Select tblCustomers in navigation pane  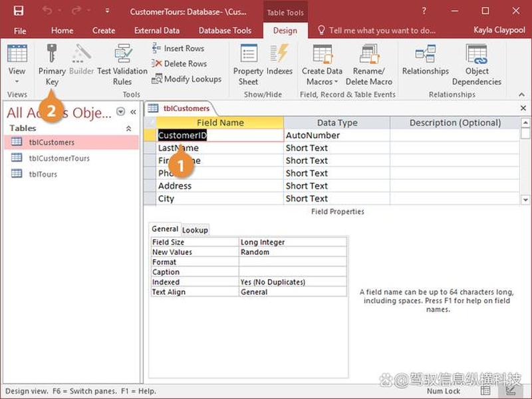tap(72, 142)
